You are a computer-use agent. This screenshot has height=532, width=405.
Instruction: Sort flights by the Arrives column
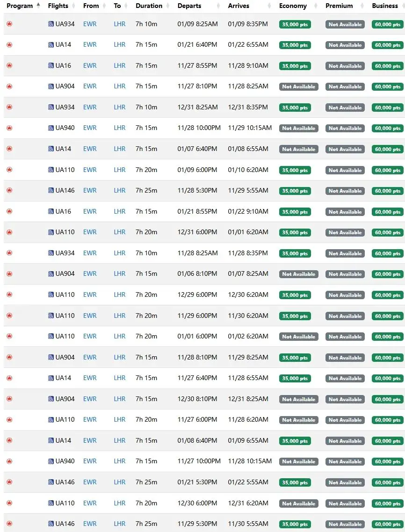tap(239, 6)
